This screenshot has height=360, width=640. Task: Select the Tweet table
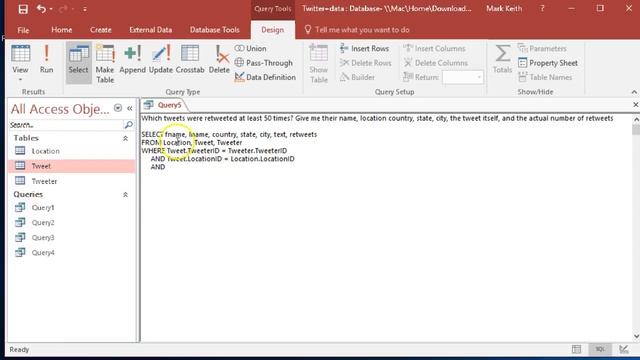72,166
